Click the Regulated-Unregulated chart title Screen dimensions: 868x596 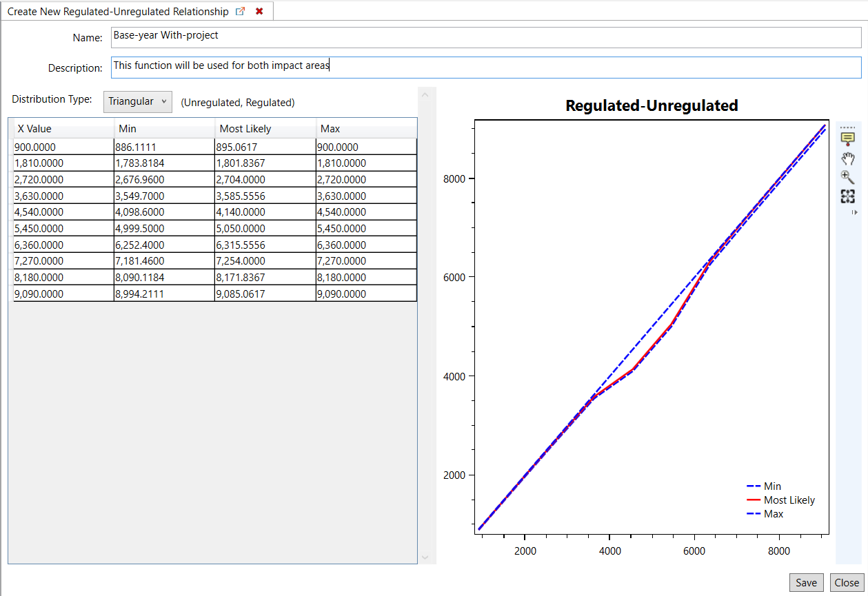click(x=652, y=105)
